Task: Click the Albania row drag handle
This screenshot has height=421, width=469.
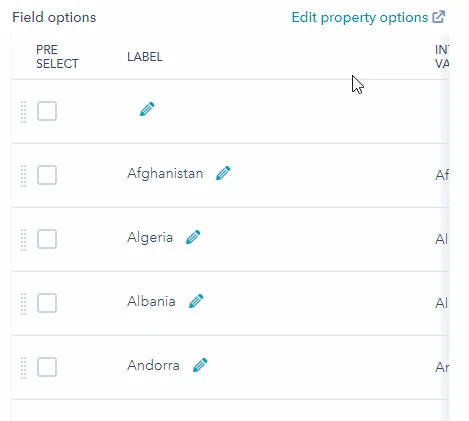Action: point(23,304)
